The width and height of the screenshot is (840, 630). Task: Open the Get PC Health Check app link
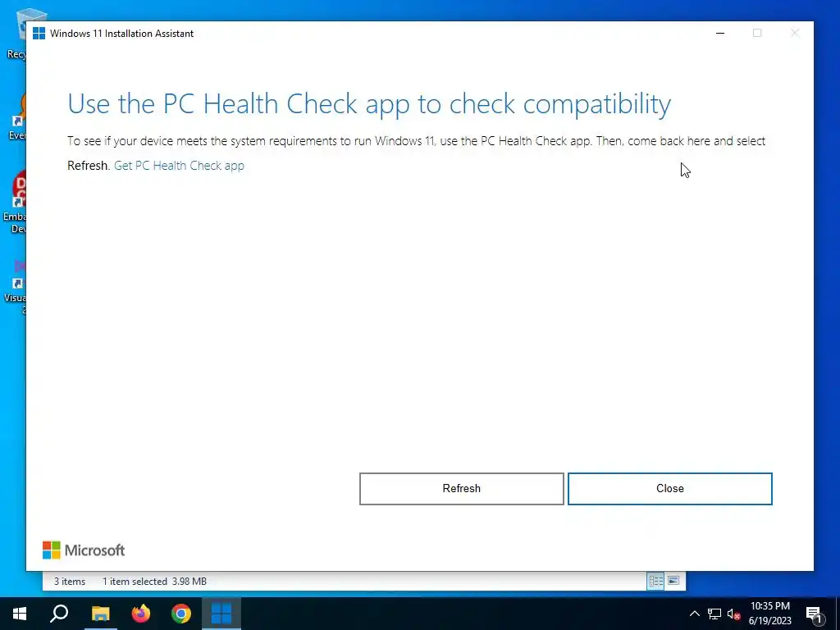pos(179,166)
